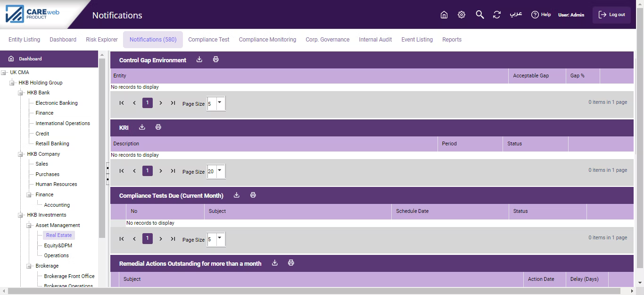Switch to the Compliance Monitoring tab
The width and height of the screenshot is (644, 295).
(267, 40)
